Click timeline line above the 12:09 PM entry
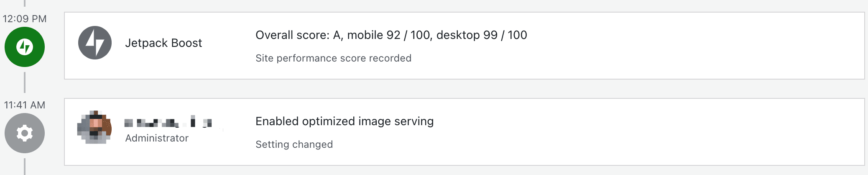The height and width of the screenshot is (175, 868). pos(25,3)
